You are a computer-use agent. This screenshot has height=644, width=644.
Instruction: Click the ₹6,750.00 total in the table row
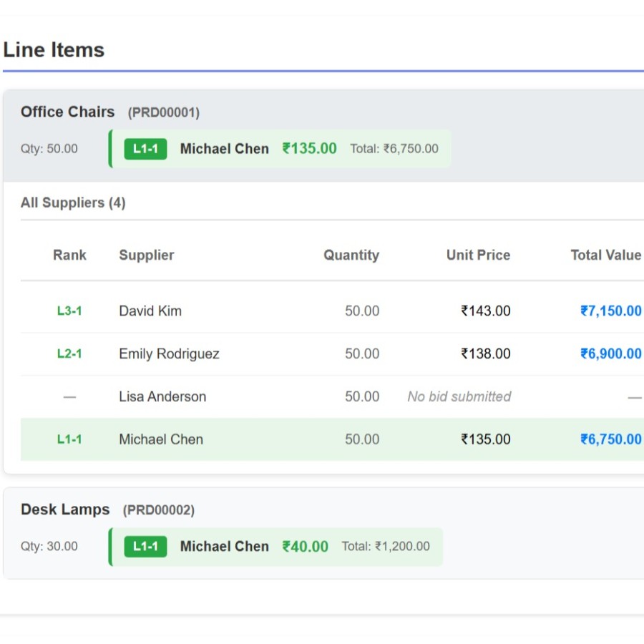610,439
